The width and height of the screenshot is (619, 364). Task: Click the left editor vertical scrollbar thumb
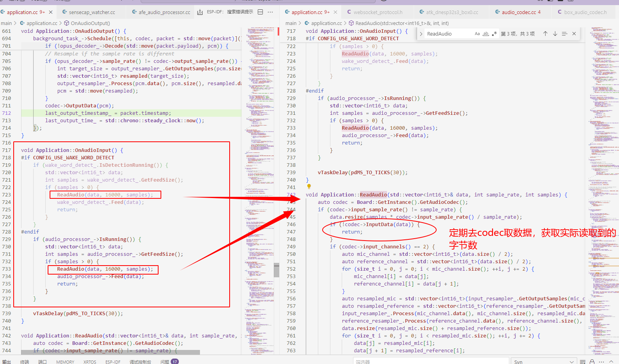tap(276, 270)
